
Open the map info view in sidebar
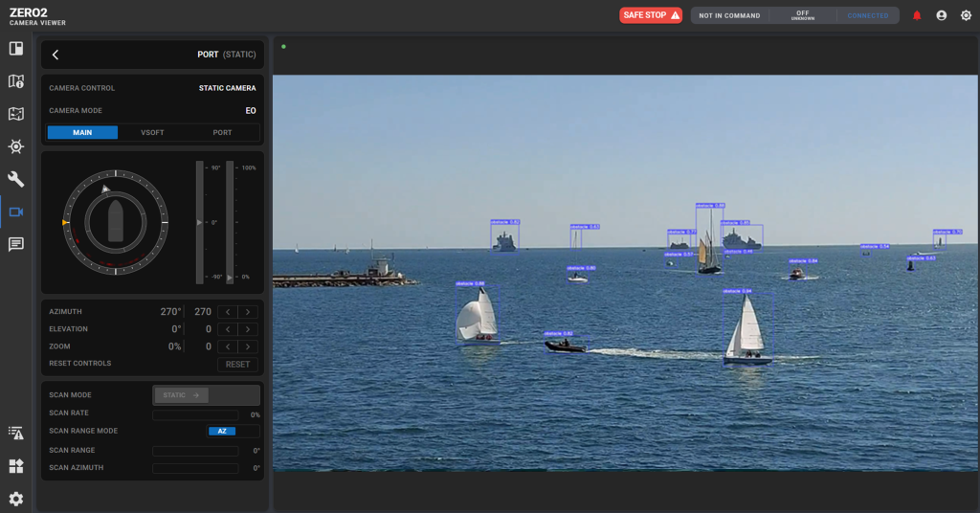coord(16,81)
